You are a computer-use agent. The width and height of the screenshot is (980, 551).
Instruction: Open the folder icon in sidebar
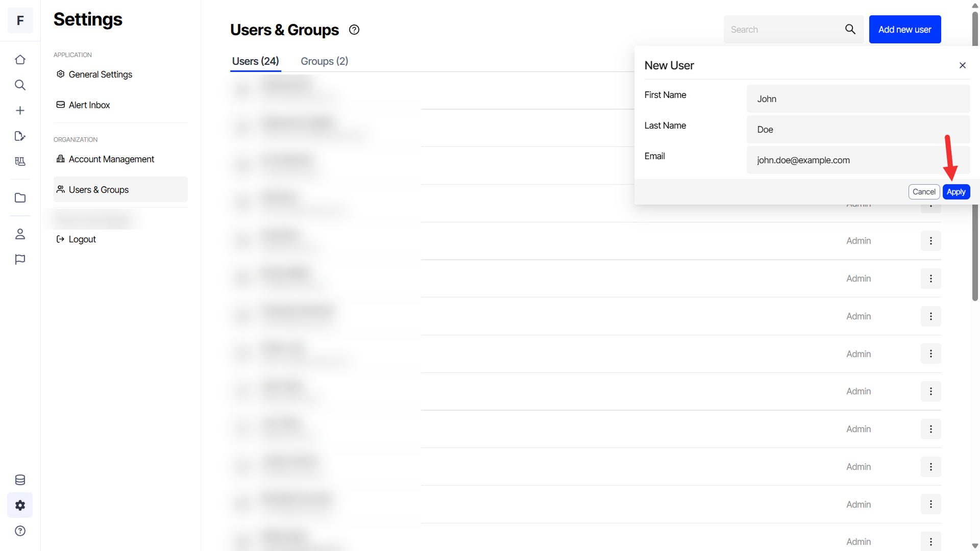tap(20, 198)
